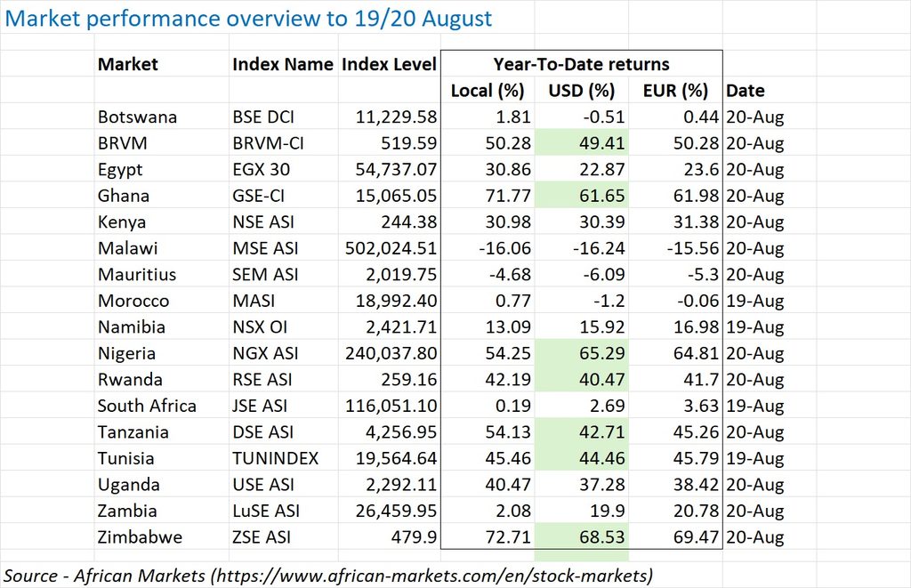Click the 'BSE DCI' index name cell

(x=284, y=117)
